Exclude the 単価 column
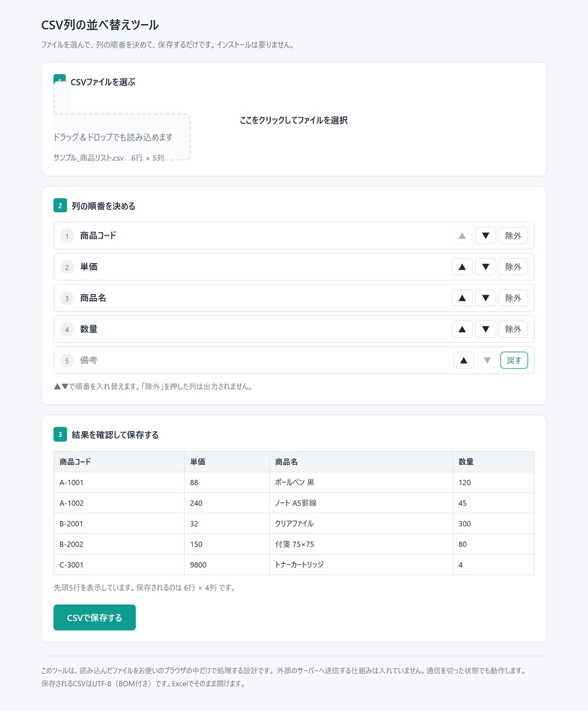 tap(513, 267)
